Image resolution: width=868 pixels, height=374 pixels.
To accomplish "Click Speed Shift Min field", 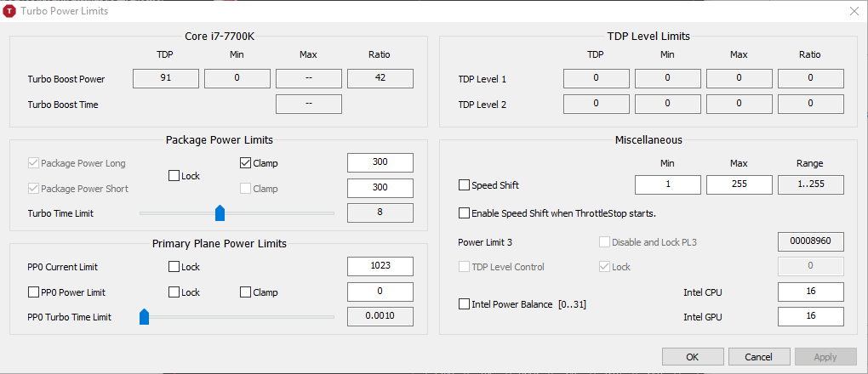I will click(668, 184).
